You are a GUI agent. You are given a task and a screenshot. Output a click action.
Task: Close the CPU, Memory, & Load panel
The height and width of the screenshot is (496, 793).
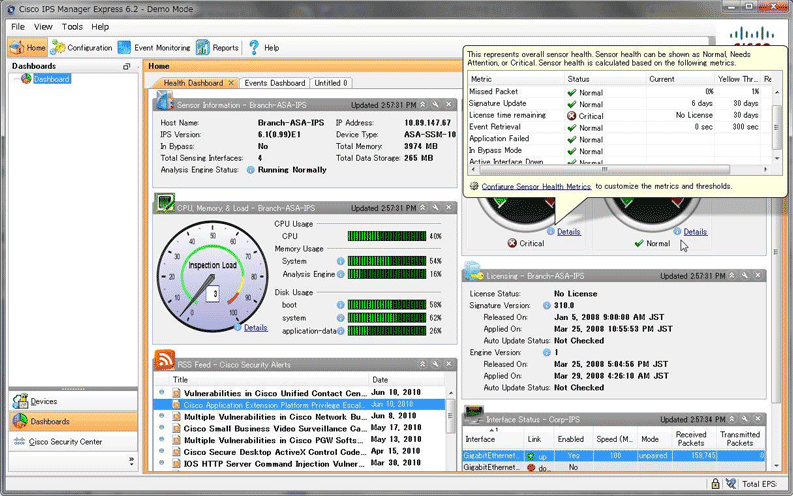(449, 206)
